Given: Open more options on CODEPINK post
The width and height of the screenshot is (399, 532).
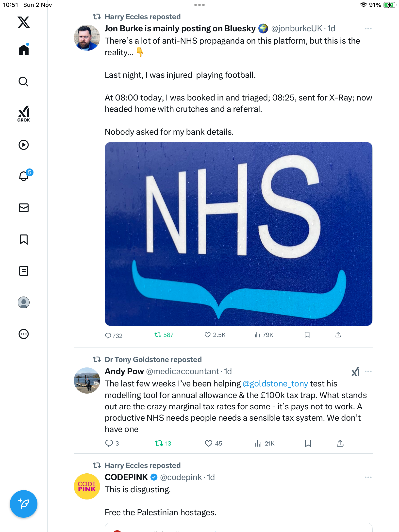Looking at the screenshot, I should [368, 477].
